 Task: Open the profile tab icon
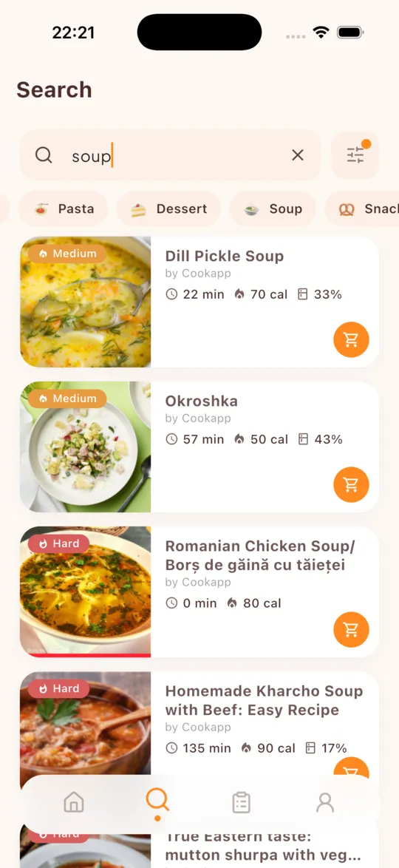(x=325, y=802)
